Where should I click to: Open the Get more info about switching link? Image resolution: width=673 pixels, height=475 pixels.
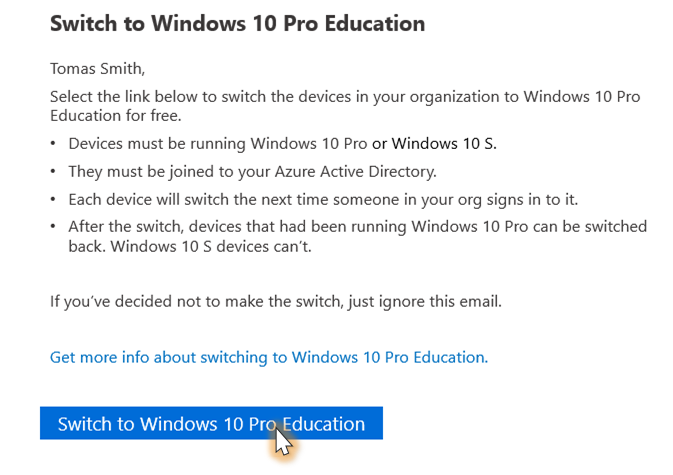click(269, 356)
